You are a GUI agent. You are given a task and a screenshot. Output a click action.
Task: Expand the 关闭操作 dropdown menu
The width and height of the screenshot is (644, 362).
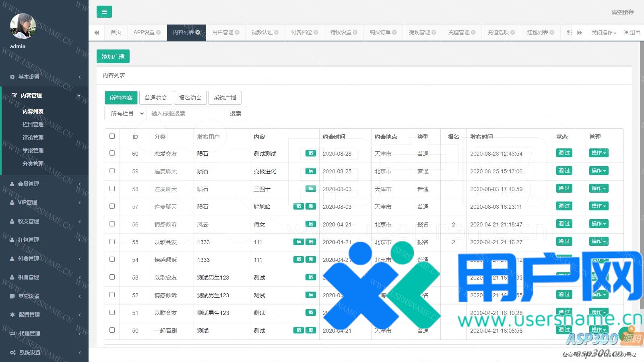tap(603, 33)
